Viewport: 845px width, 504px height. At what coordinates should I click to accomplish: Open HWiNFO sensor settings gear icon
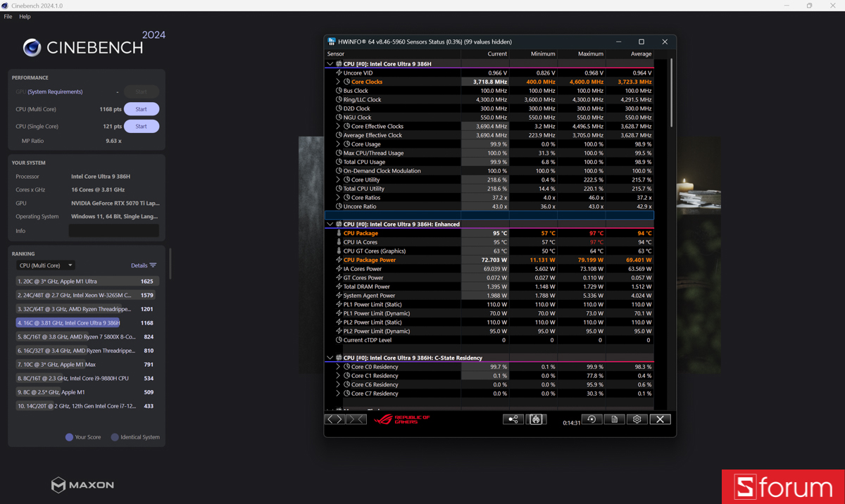click(x=637, y=420)
